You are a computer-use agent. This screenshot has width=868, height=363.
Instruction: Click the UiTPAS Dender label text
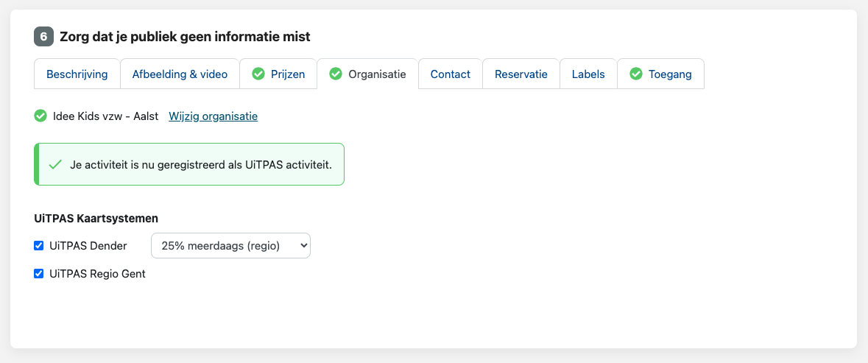click(x=88, y=246)
